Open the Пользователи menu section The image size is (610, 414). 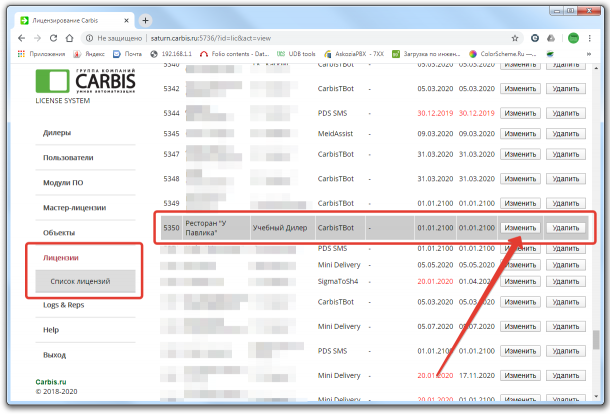(x=69, y=157)
